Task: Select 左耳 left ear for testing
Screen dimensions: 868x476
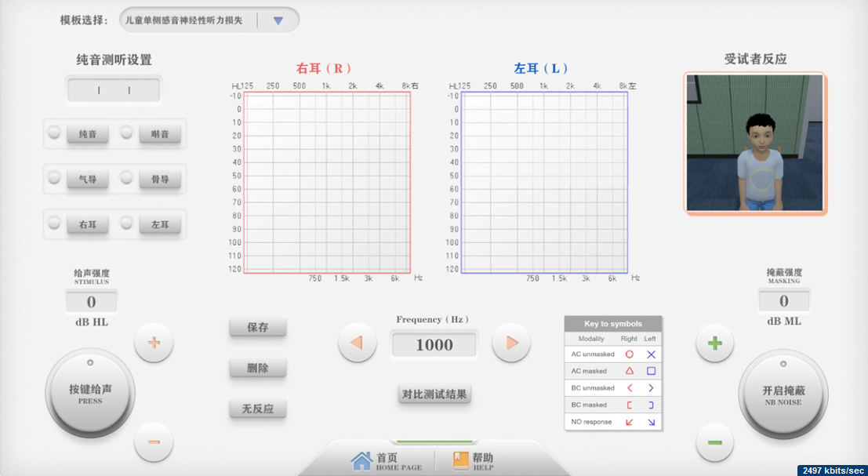Action: click(159, 224)
